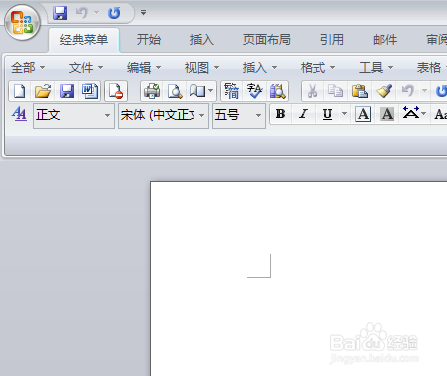Open the Customize Quick Access Toolbar dropdown
Screen dimensions: 447x376
tap(143, 13)
